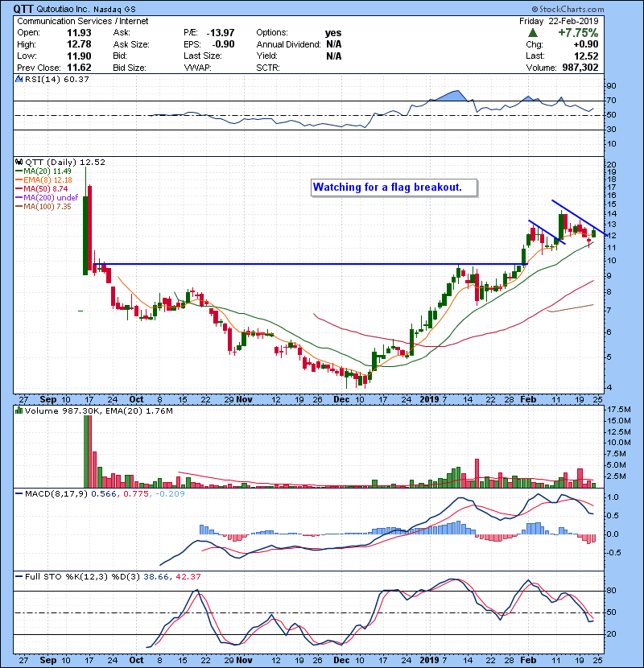Click the MA(200) undef legend entry

pos(47,198)
